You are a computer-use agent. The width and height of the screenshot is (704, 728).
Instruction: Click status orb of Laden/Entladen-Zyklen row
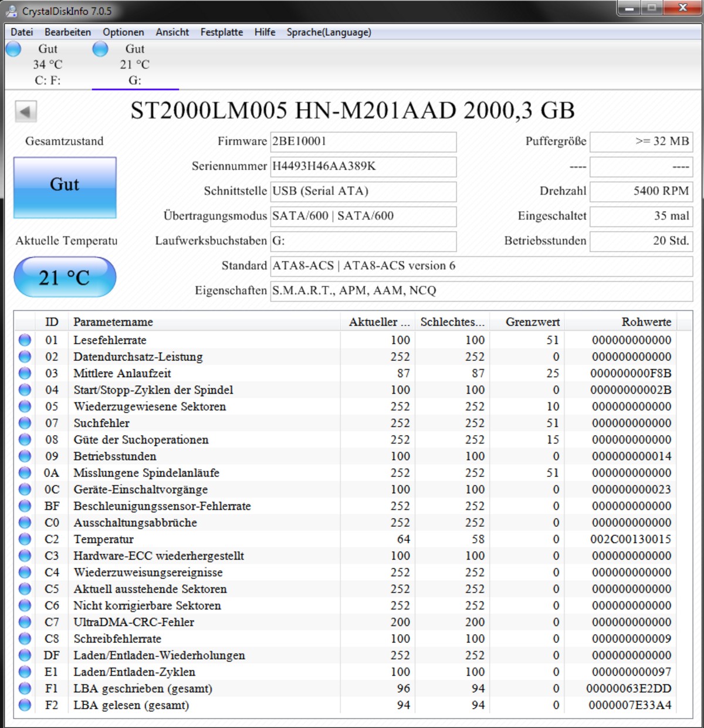[25, 672]
